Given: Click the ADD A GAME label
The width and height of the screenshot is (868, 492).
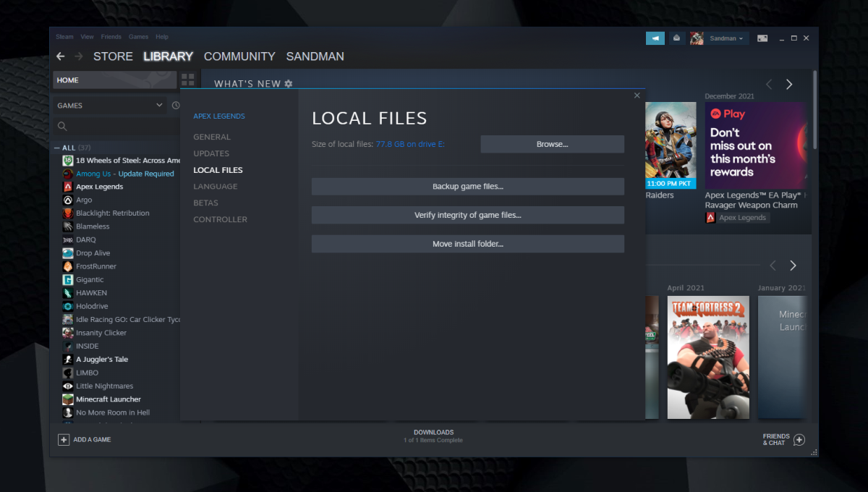Looking at the screenshot, I should (x=92, y=440).
